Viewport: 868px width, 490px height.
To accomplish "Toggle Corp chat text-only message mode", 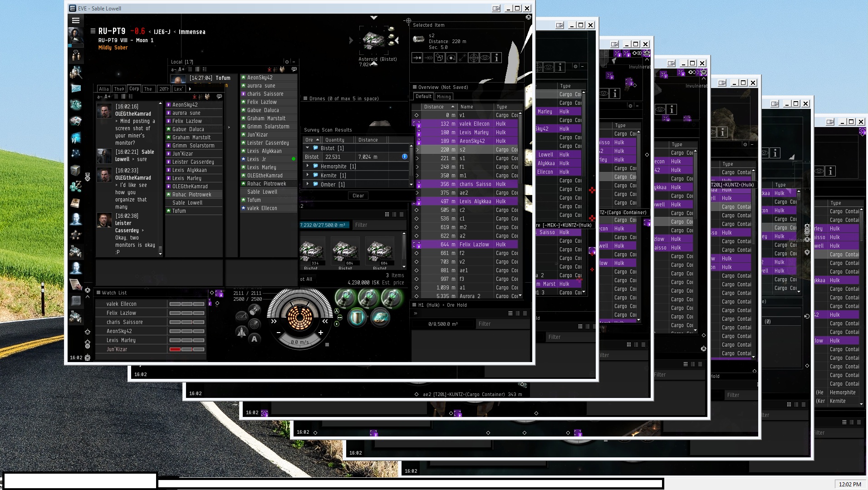I will point(116,97).
